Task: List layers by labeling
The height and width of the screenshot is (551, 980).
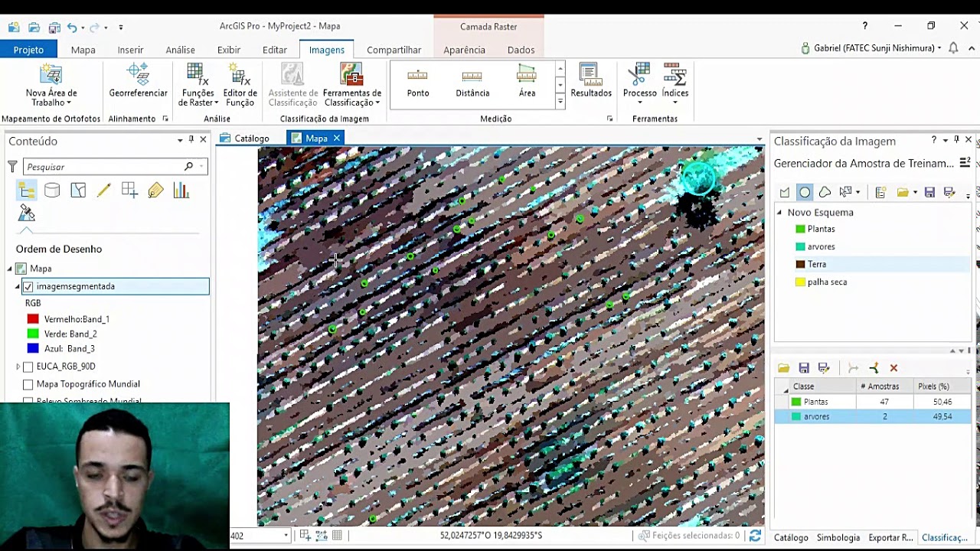Action: 155,191
